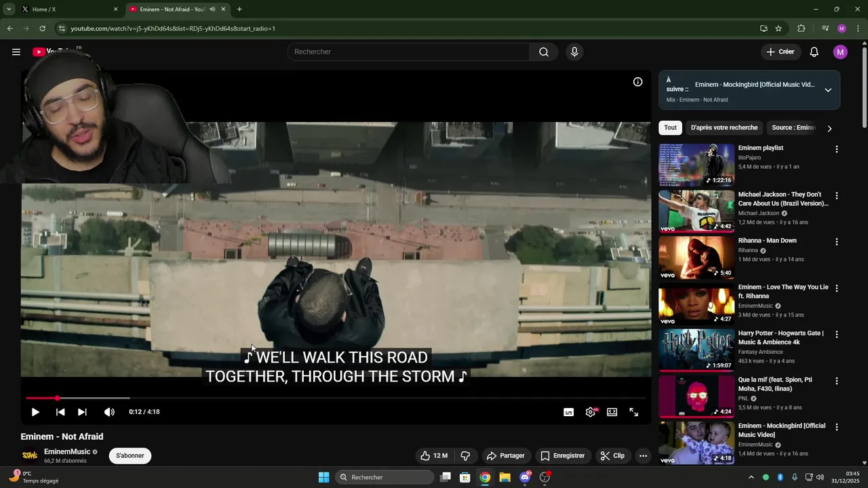Close the Eminem - Not Afraid tab
Viewport: 868px width, 488px height.
click(223, 9)
